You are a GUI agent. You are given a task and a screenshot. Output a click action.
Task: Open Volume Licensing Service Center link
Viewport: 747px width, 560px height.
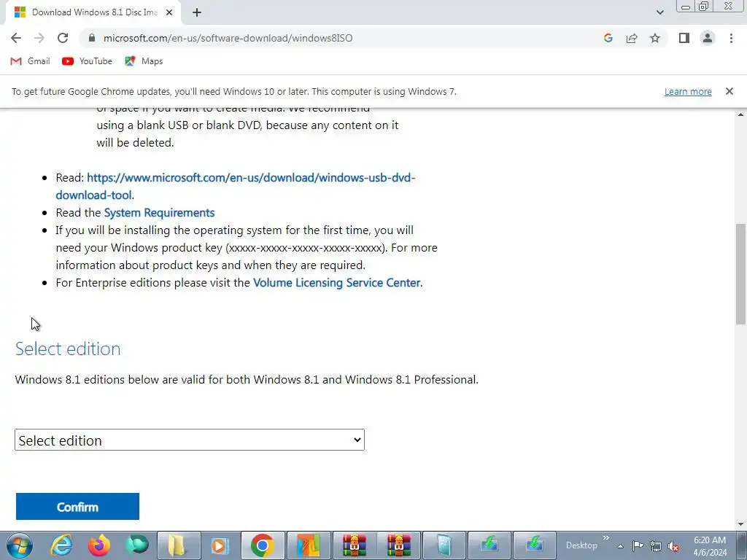click(x=336, y=282)
